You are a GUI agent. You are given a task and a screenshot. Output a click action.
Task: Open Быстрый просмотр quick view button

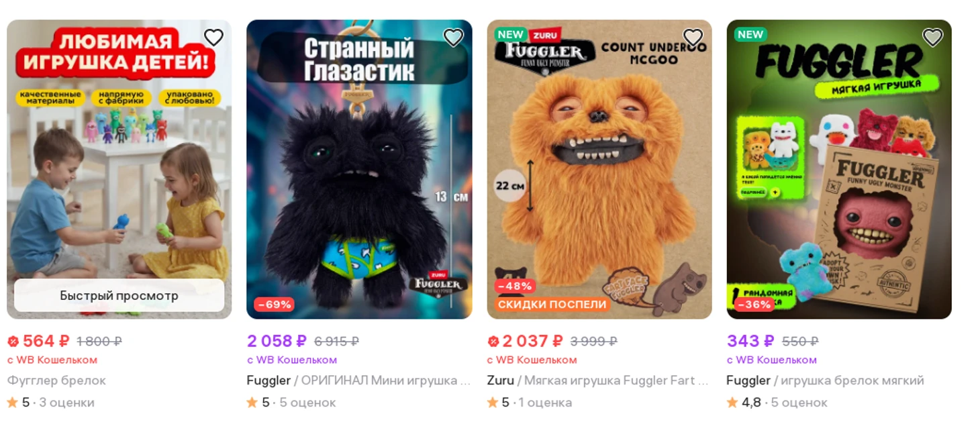coord(119,295)
